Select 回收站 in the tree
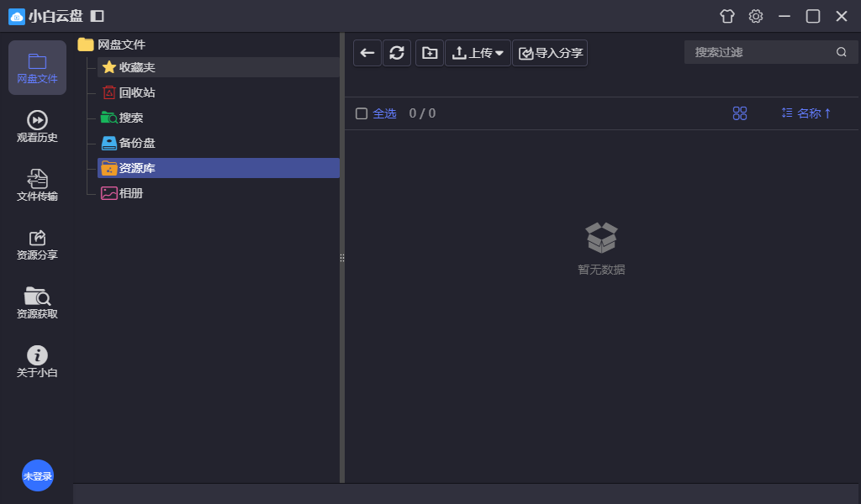The width and height of the screenshot is (861, 504). pyautogui.click(x=136, y=92)
